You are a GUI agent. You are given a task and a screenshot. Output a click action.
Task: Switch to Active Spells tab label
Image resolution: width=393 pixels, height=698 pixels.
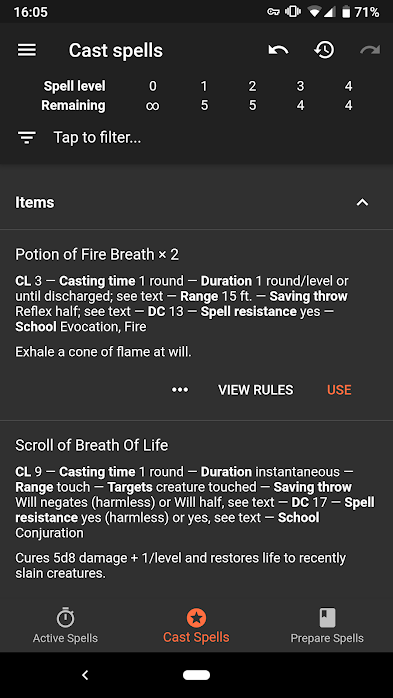[65, 638]
